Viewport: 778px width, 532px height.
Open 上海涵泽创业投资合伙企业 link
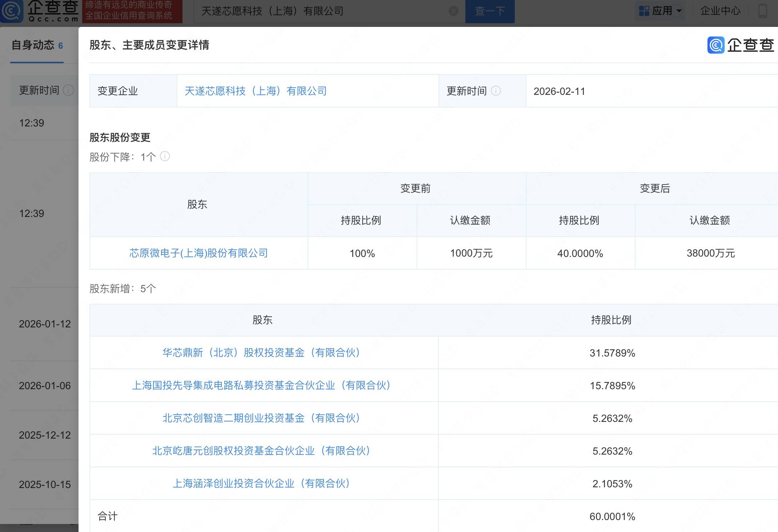point(262,483)
